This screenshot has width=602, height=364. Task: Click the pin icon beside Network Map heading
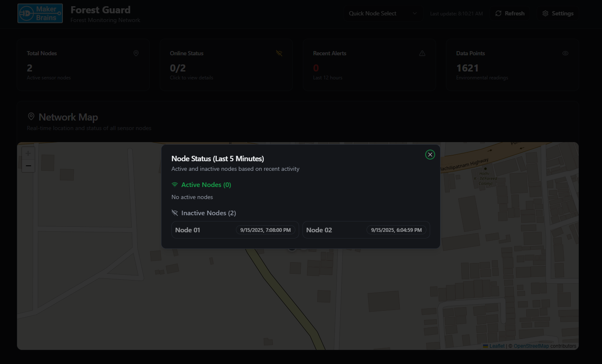point(31,116)
